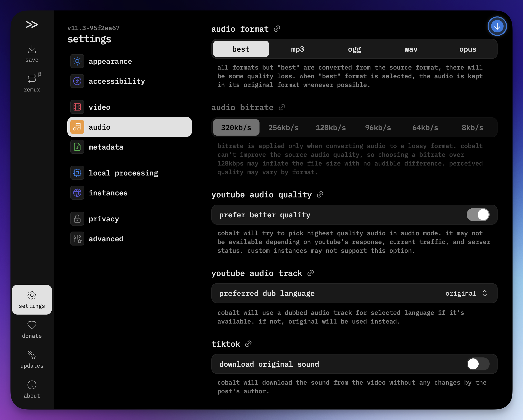Open the donate heart page
Screen dimensions: 523x420
[x=32, y=329]
